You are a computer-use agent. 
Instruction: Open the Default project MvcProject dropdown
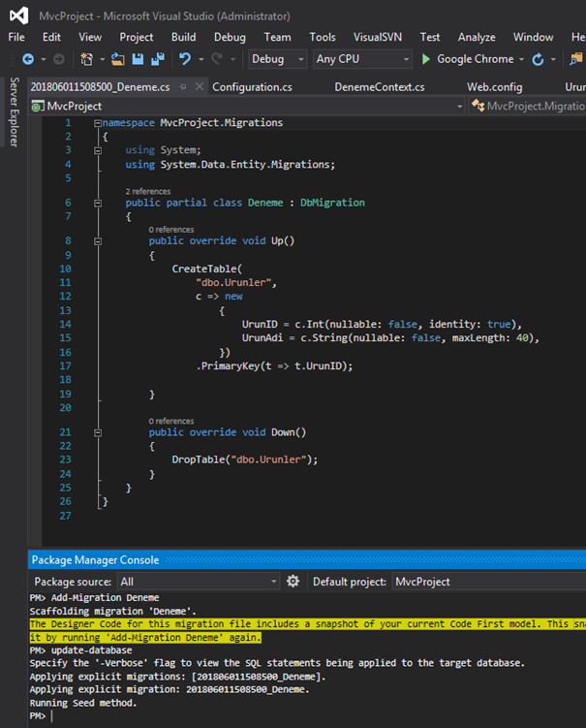[x=489, y=582]
